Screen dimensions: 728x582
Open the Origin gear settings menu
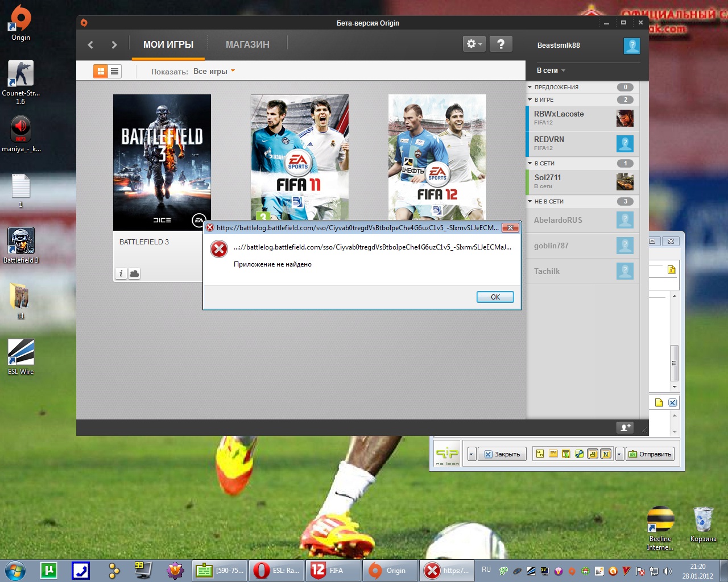click(474, 44)
